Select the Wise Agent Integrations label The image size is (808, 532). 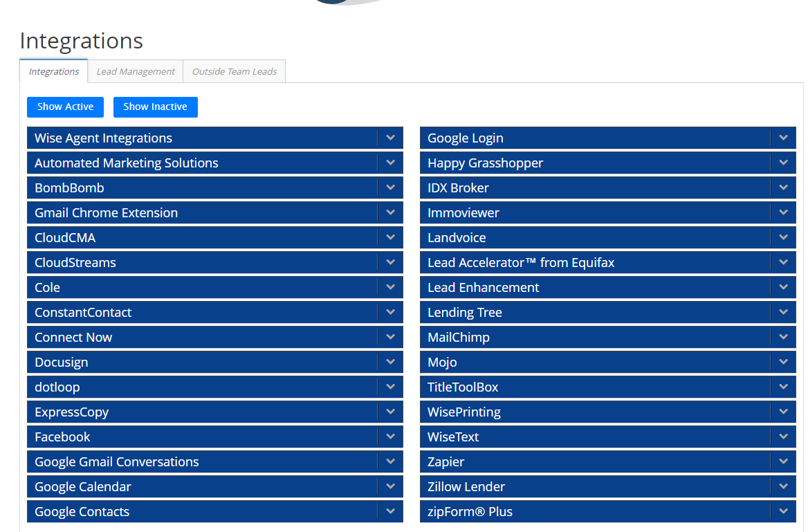(103, 138)
